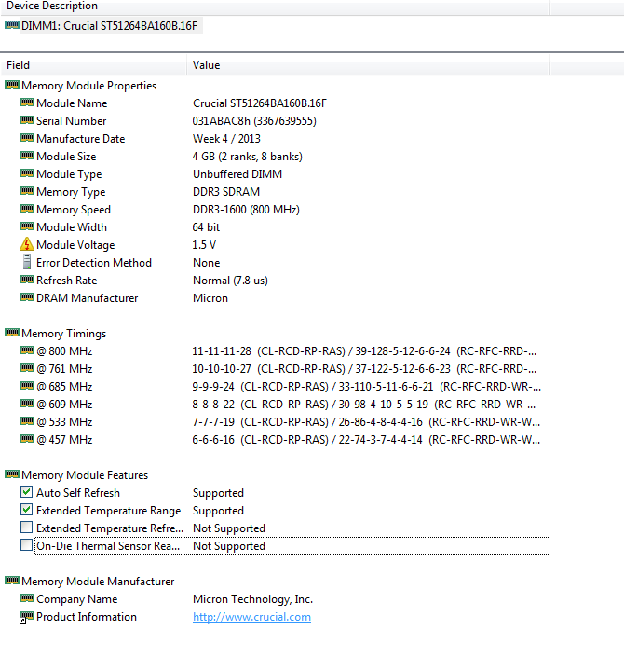The height and width of the screenshot is (672, 624).
Task: Toggle the Auto Self Refresh checkbox
Action: (x=27, y=491)
